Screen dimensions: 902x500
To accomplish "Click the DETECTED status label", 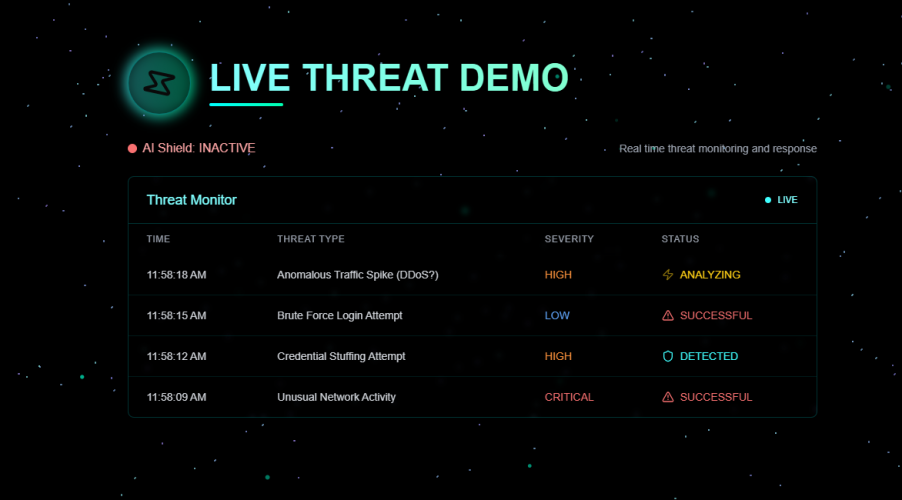I will coord(709,356).
